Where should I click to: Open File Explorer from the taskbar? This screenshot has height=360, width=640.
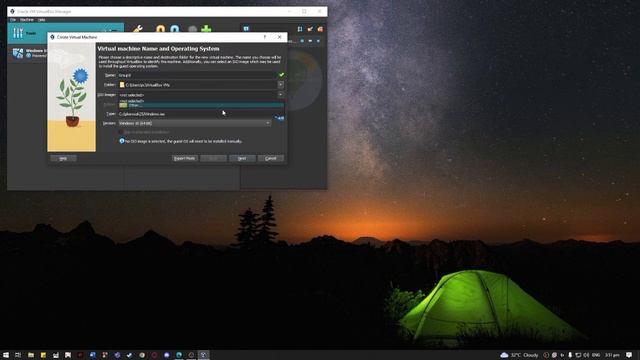pyautogui.click(x=31, y=355)
